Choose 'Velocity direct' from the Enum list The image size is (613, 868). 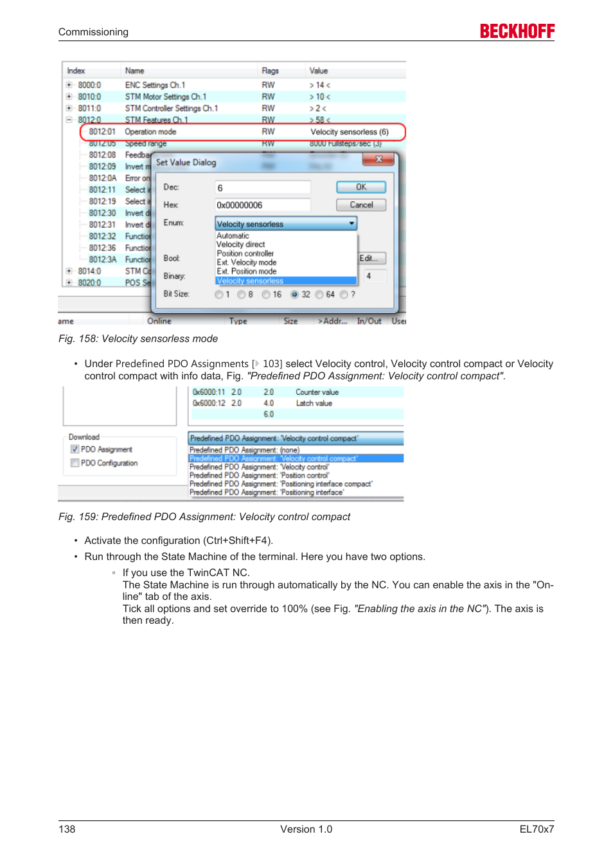click(x=241, y=244)
